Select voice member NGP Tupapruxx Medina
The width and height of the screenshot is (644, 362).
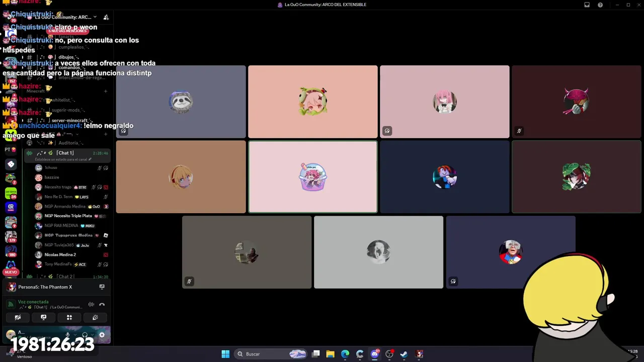(71, 235)
